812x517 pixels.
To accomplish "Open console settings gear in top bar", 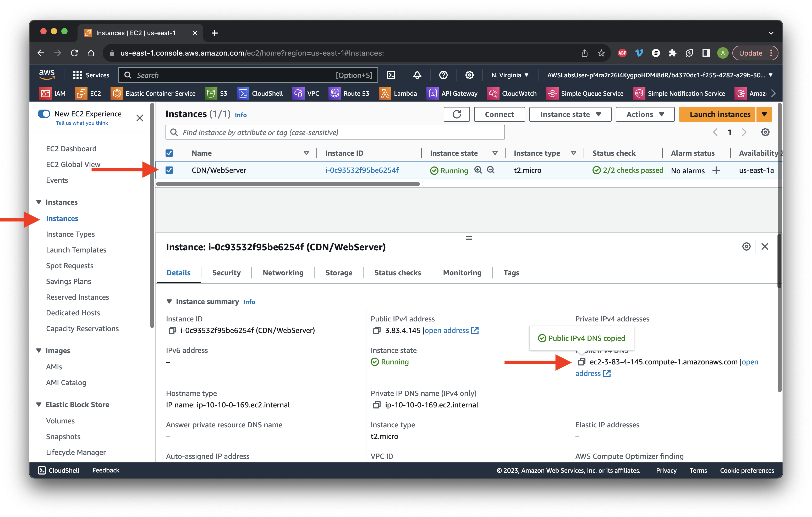I will click(x=469, y=75).
